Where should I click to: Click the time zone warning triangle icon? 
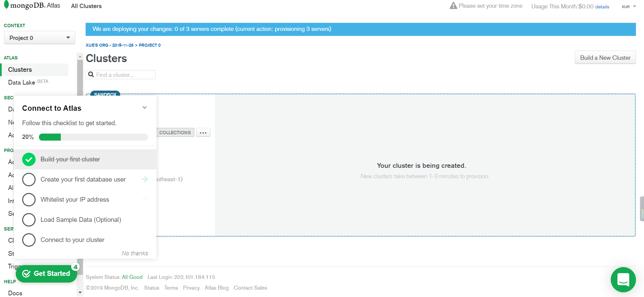(453, 6)
